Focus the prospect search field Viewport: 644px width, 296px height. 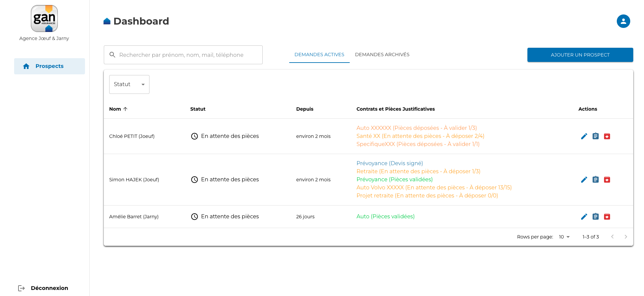click(x=183, y=55)
